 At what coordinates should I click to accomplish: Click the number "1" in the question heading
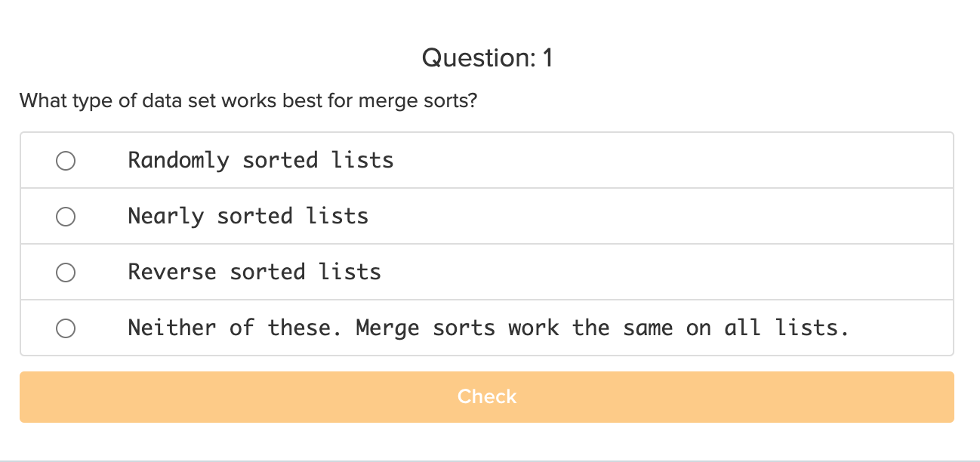point(547,57)
